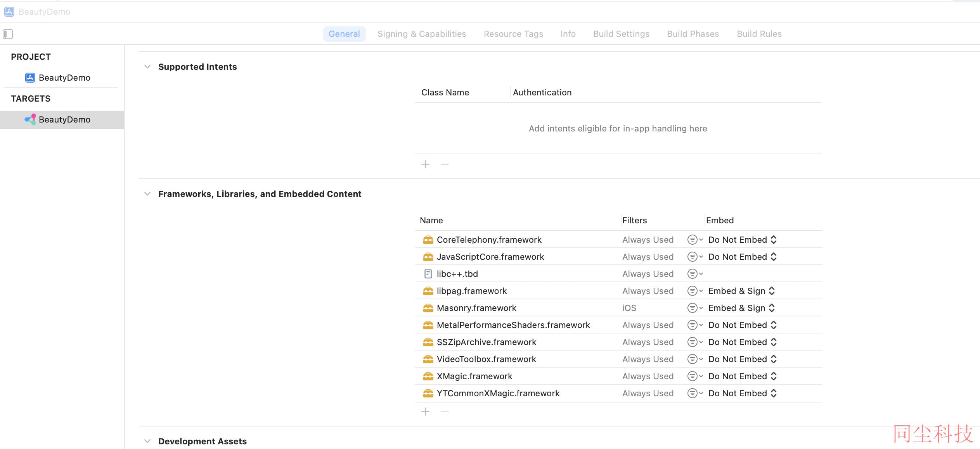Click the iOS filter of Masonry.framework
Viewport: 980px width, 449px height.
pos(629,308)
